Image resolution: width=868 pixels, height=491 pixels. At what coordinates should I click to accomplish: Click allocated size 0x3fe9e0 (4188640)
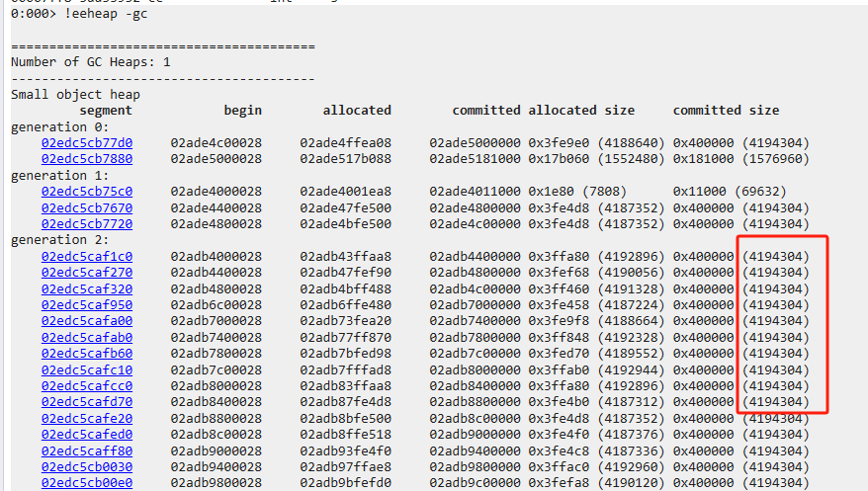click(x=596, y=142)
